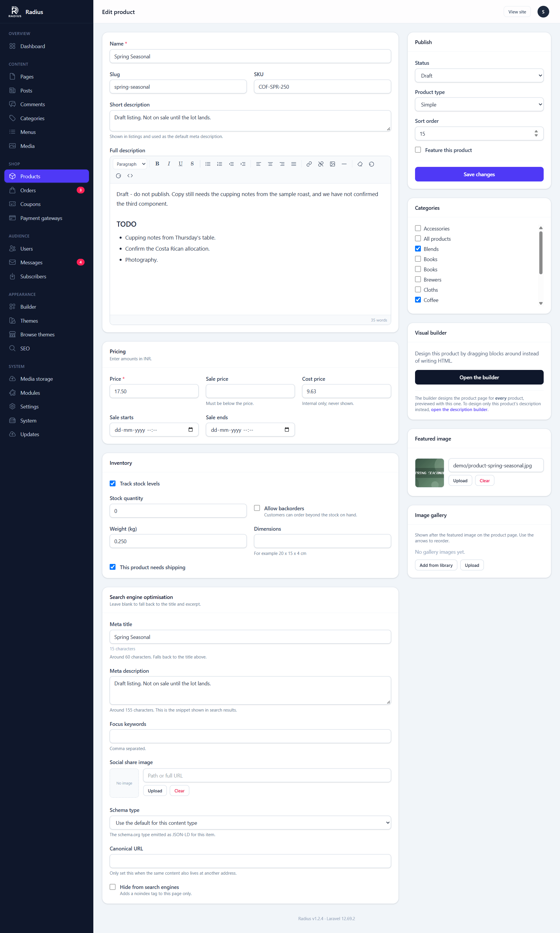Insert a link in the description

pyautogui.click(x=309, y=164)
